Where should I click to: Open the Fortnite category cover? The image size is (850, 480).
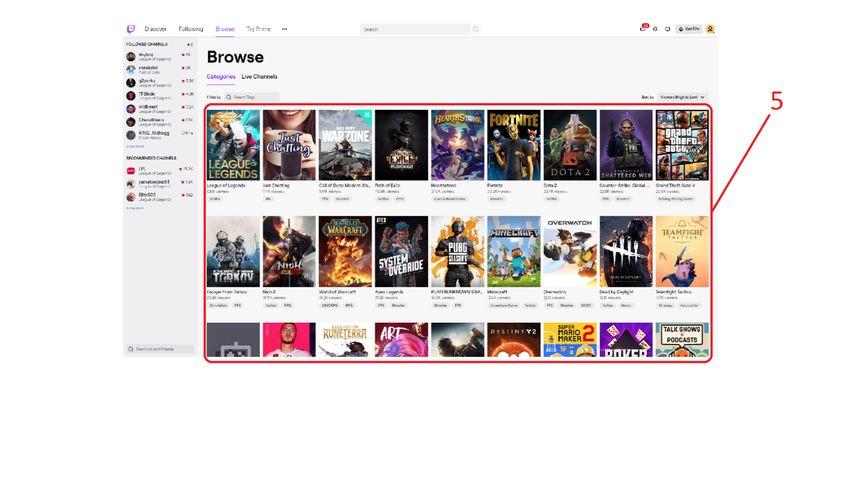coord(514,145)
